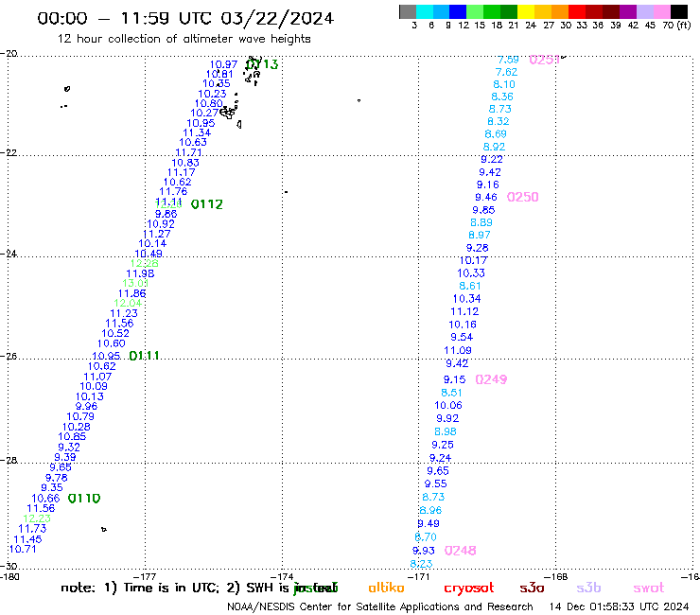The width and height of the screenshot is (700, 615).
Task: Click the 11.73 wave height reading
Action: (x=32, y=529)
